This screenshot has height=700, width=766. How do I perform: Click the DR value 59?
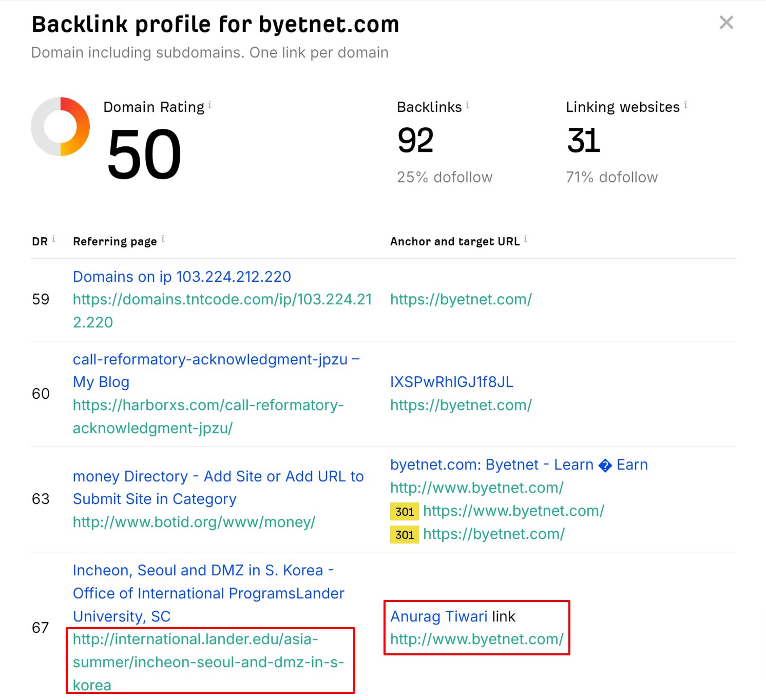point(41,299)
